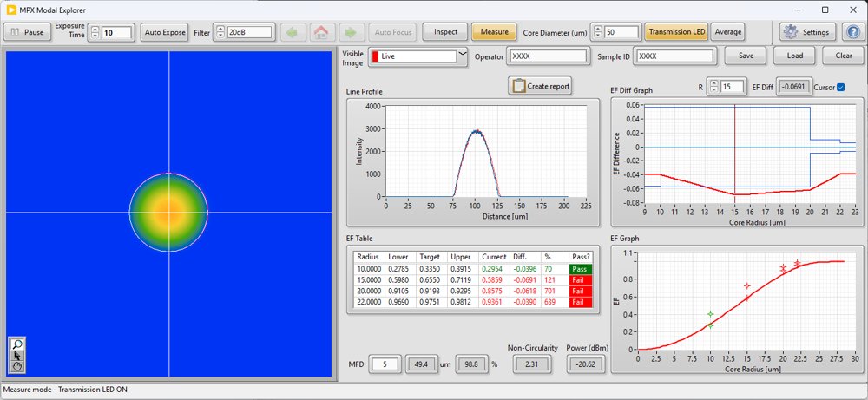Clear the measurement data

point(844,56)
